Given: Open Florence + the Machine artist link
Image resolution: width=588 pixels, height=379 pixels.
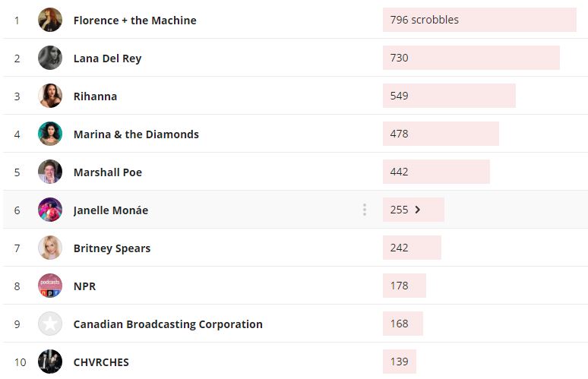Looking at the screenshot, I should [x=134, y=21].
